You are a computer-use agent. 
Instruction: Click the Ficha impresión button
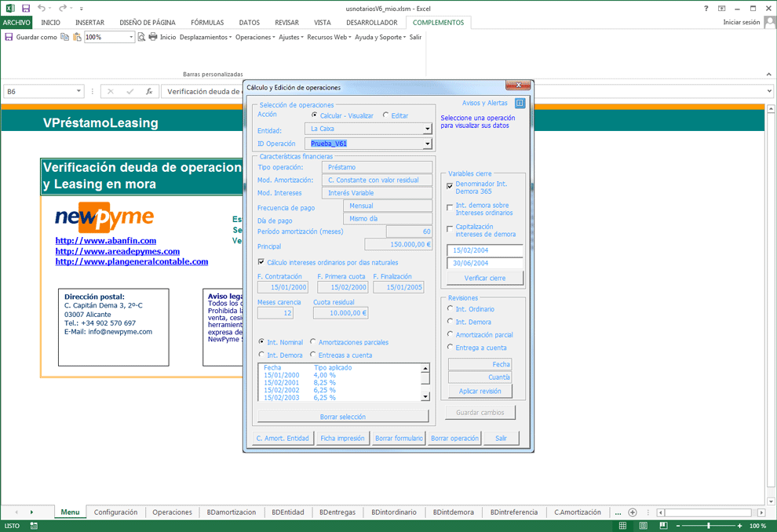pyautogui.click(x=342, y=439)
